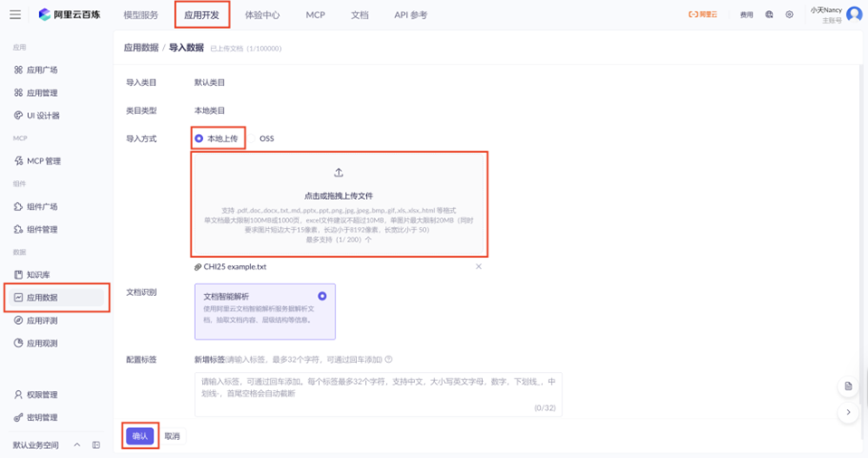Remove the CHI25 example.txt file

(478, 267)
